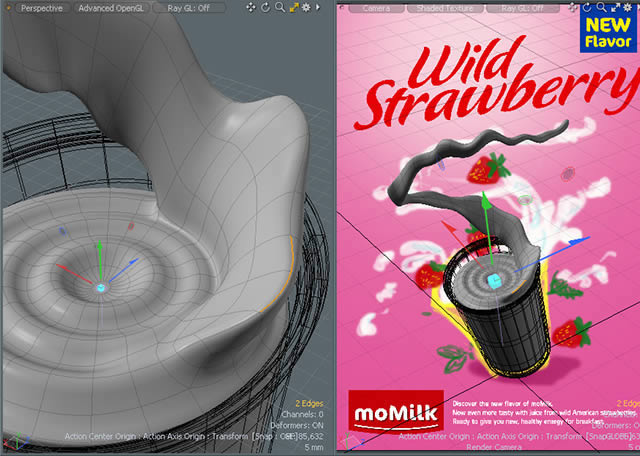Click the "5 mm" grid size readout

coord(313,447)
